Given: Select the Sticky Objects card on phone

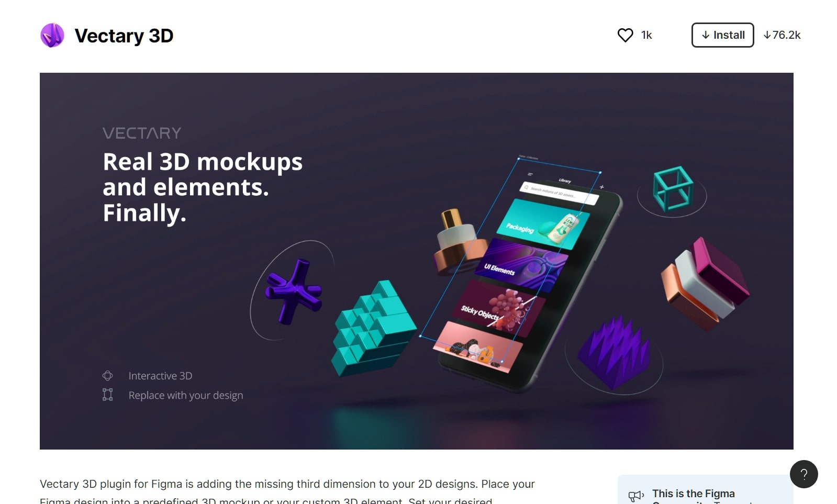Looking at the screenshot, I should (x=498, y=307).
